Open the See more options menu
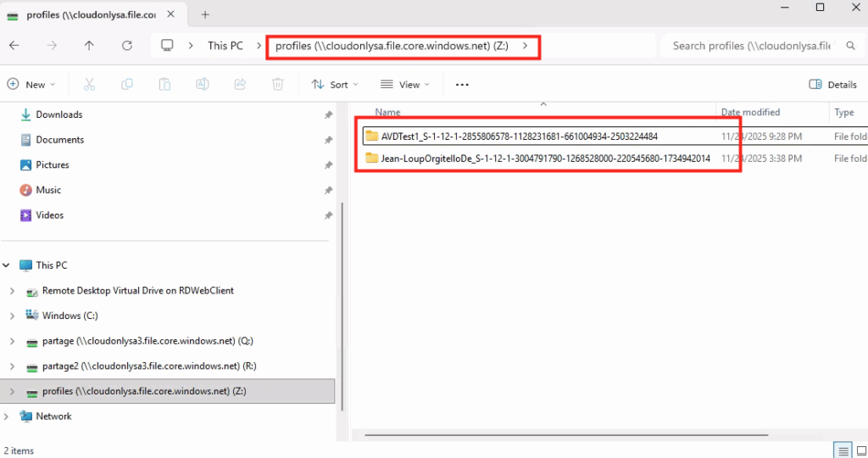Image resolution: width=868 pixels, height=458 pixels. pyautogui.click(x=462, y=84)
